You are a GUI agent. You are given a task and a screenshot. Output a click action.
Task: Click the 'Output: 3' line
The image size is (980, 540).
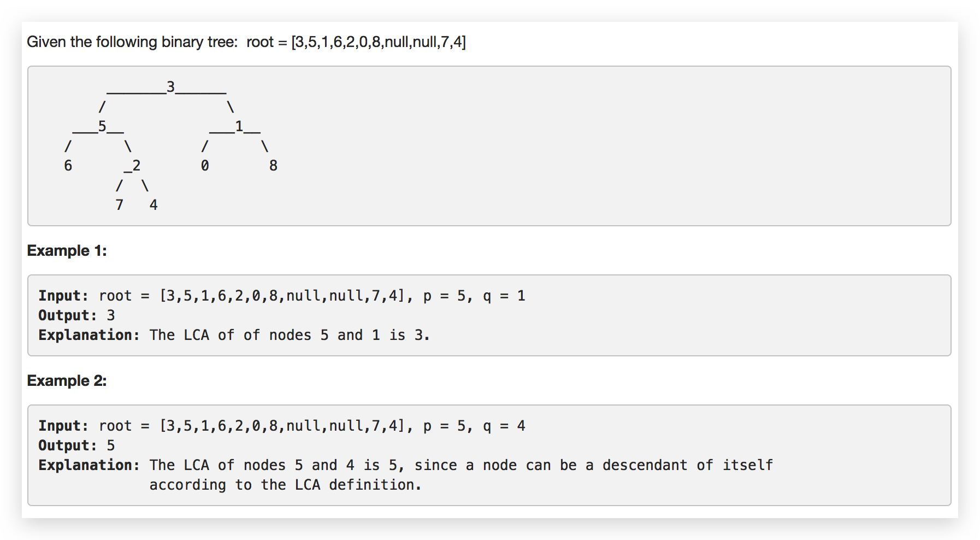tap(76, 315)
